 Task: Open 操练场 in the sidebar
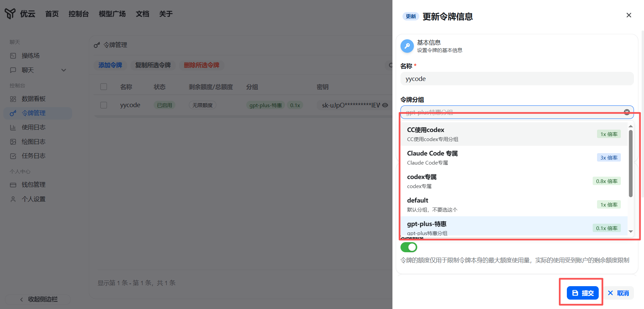[31, 56]
